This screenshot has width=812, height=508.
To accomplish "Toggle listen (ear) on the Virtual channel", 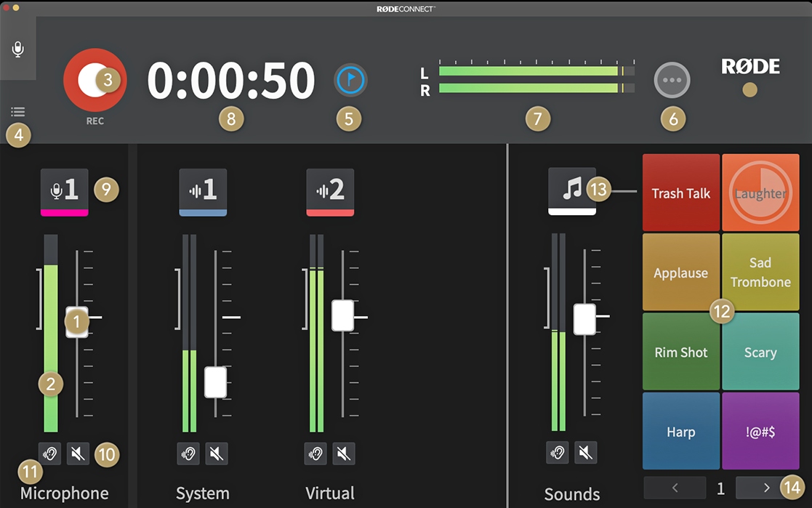I will (x=315, y=454).
